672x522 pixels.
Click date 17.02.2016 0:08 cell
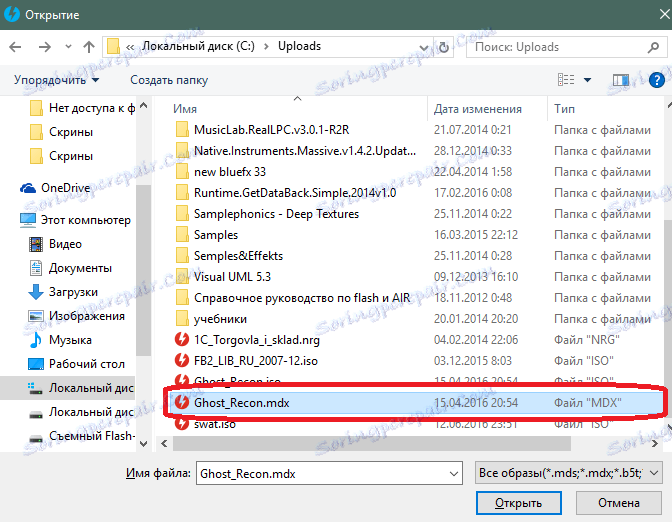tap(473, 193)
